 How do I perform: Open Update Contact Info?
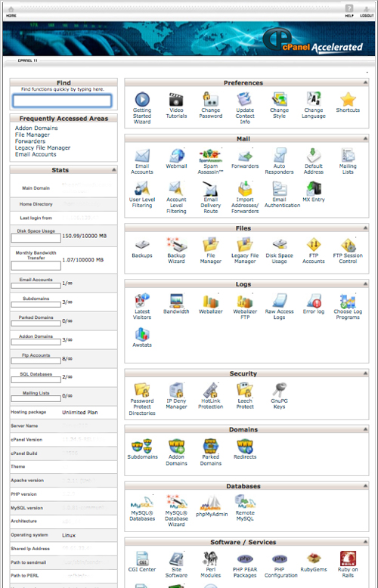pyautogui.click(x=245, y=100)
